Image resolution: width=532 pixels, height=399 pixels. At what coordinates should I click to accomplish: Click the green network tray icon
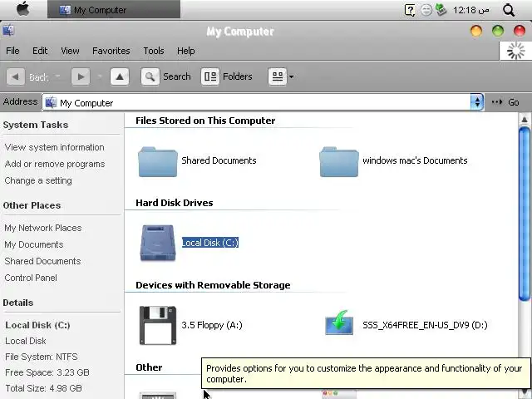click(x=441, y=9)
